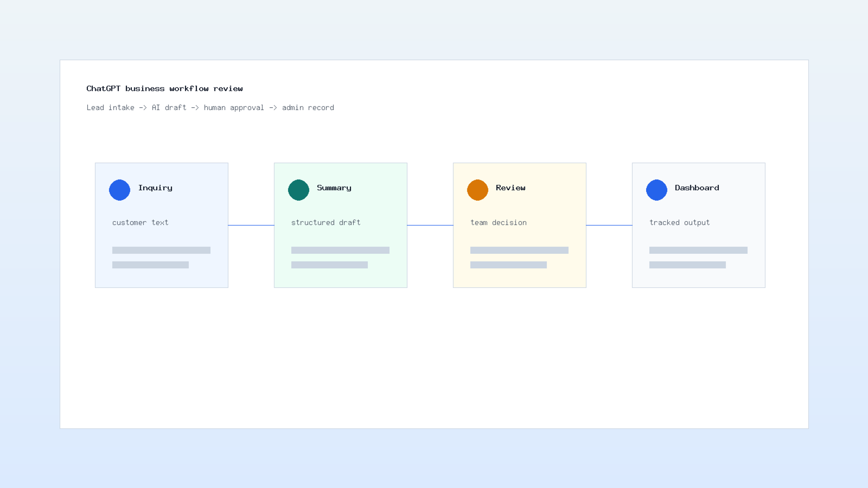Select the Summary card title
This screenshot has width=868, height=488.
coord(334,188)
